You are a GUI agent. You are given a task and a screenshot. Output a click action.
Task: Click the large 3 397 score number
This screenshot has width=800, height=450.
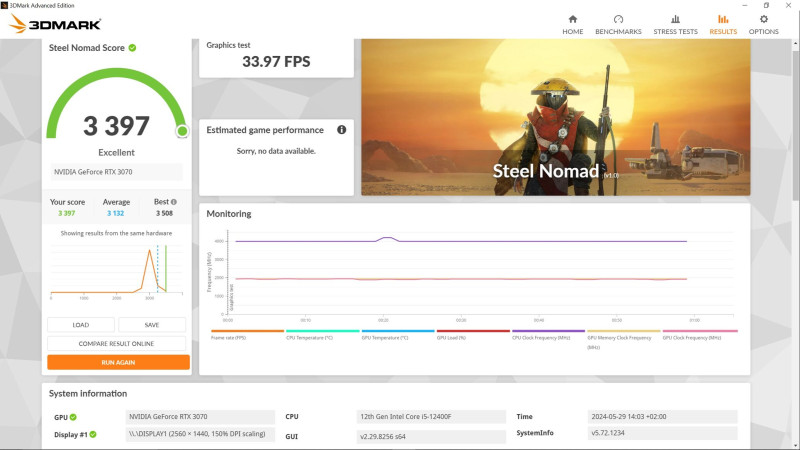click(x=116, y=126)
